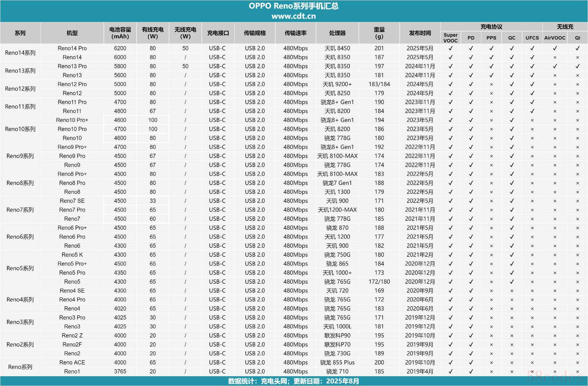This screenshot has height=386, width=588.
Task: Select the Reno10系列 series cell
Action: [20, 129]
